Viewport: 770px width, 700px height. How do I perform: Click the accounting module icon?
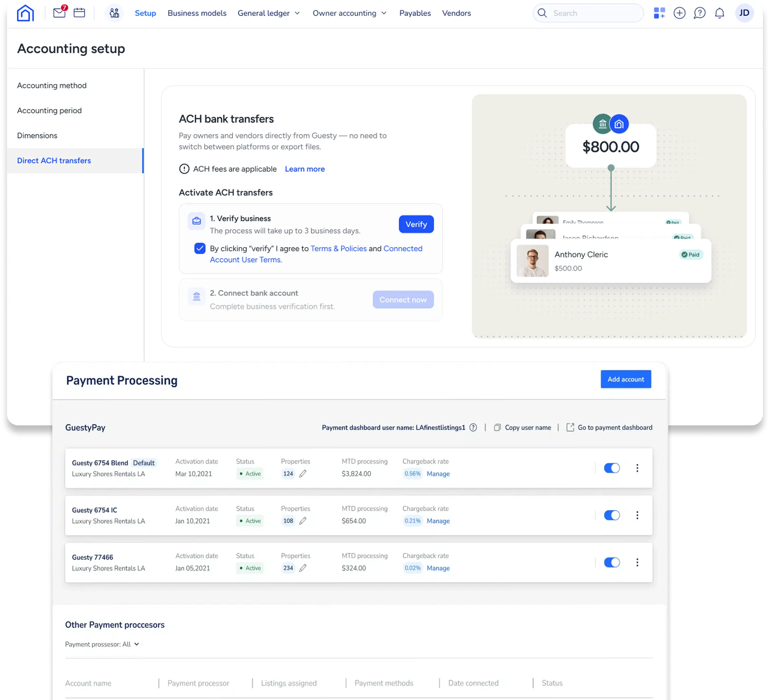[114, 13]
